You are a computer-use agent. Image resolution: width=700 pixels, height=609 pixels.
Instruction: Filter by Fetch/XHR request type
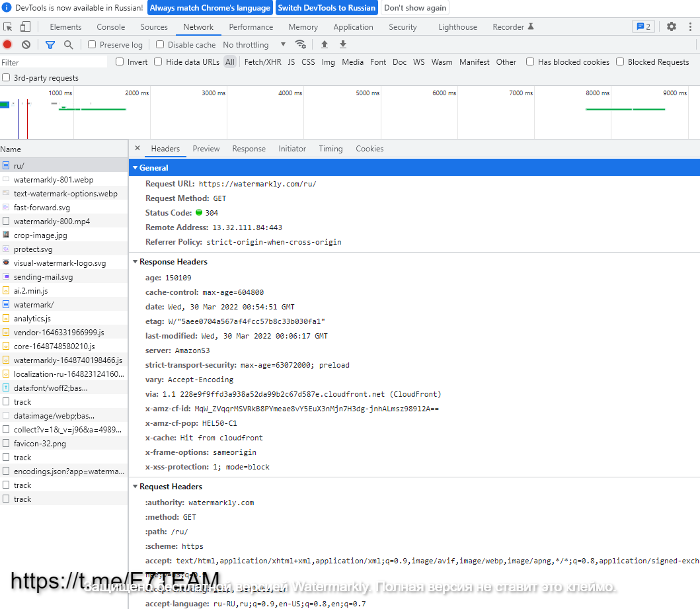click(x=263, y=62)
